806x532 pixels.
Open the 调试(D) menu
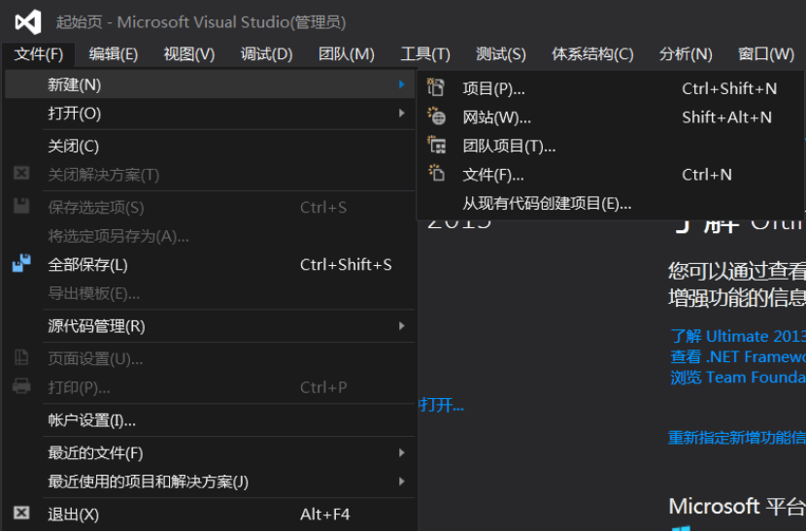(266, 54)
